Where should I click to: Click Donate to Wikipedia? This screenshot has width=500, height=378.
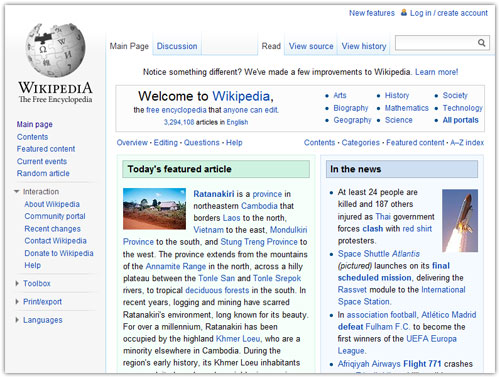coord(59,253)
